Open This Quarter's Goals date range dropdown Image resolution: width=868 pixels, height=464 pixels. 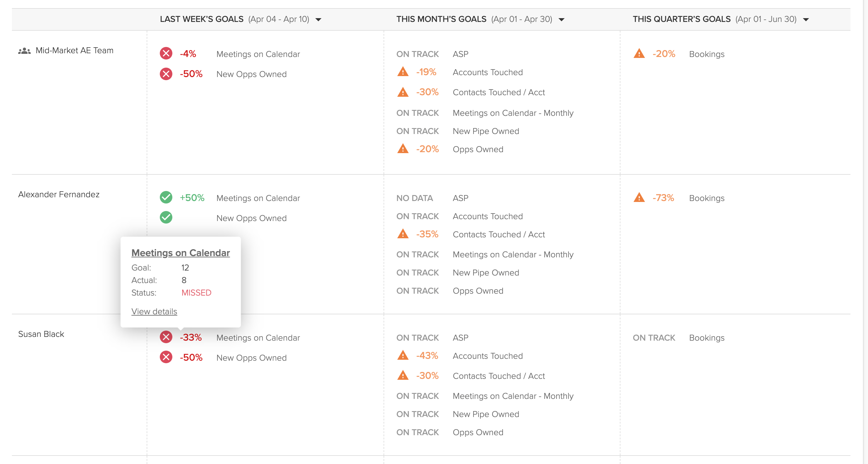click(x=806, y=19)
